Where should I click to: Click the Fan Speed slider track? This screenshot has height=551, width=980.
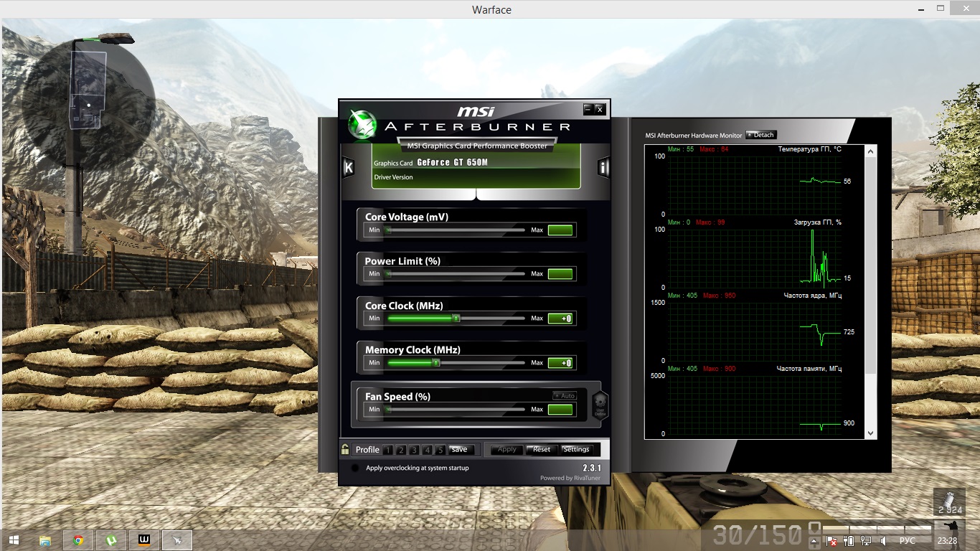pyautogui.click(x=456, y=410)
